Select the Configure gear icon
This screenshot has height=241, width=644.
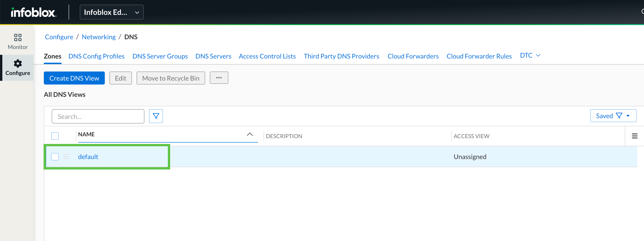tap(18, 64)
